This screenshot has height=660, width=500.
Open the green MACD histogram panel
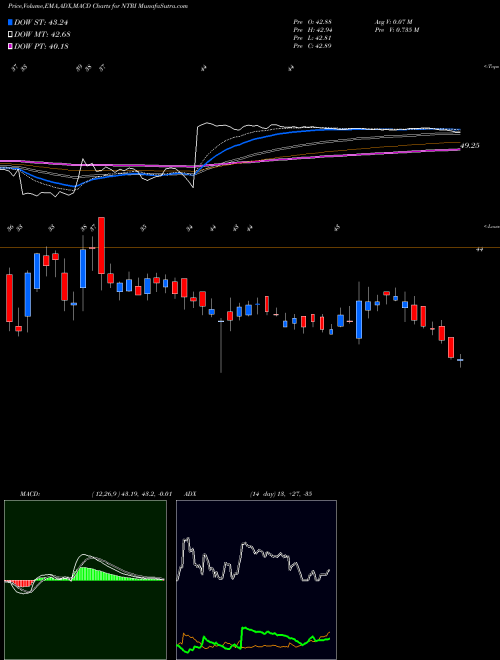[x=85, y=580]
